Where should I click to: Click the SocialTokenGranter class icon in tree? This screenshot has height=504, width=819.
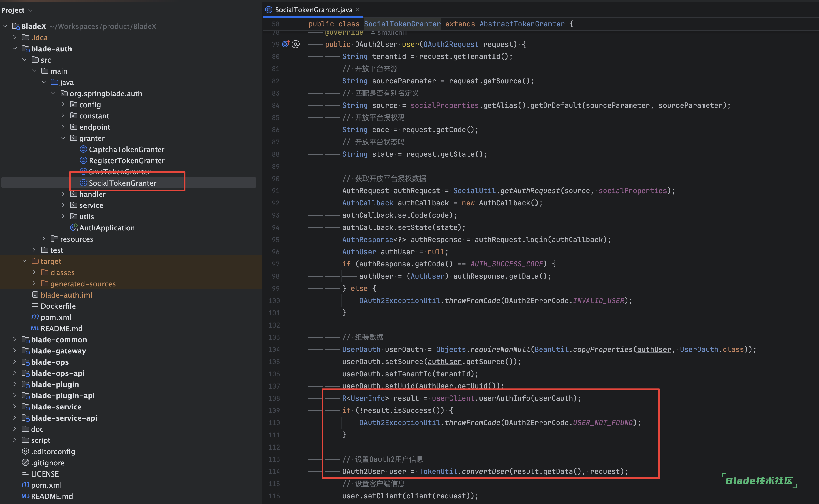(x=83, y=183)
